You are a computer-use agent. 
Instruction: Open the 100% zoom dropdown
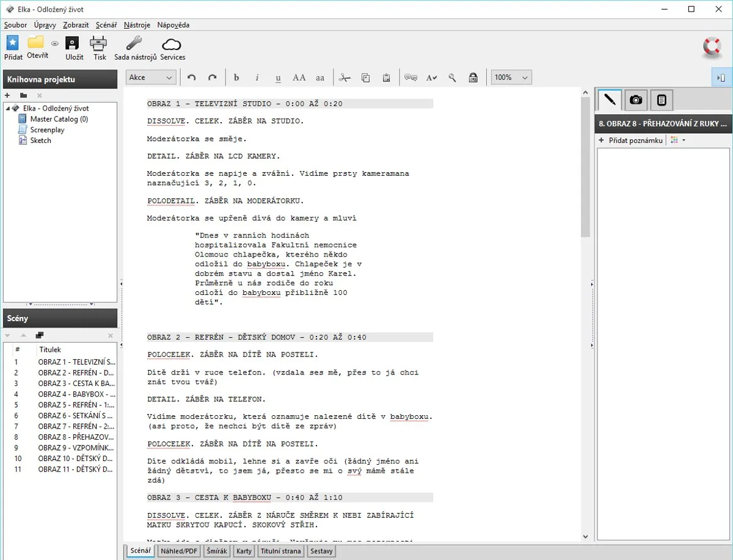click(x=511, y=78)
